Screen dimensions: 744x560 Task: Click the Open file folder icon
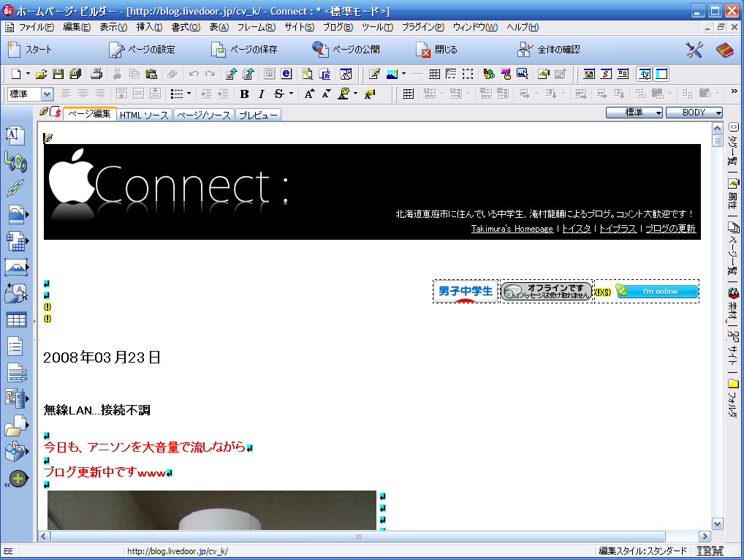pyautogui.click(x=41, y=74)
